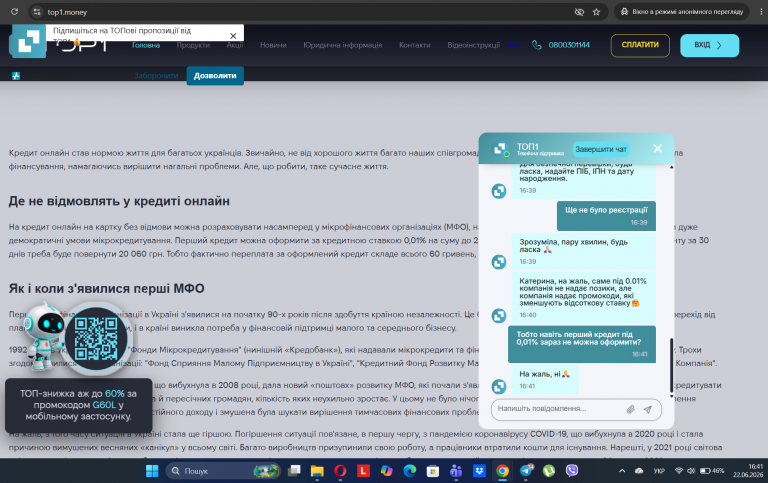Click the phone handset icon
The width and height of the screenshot is (768, 483).
tap(537, 45)
